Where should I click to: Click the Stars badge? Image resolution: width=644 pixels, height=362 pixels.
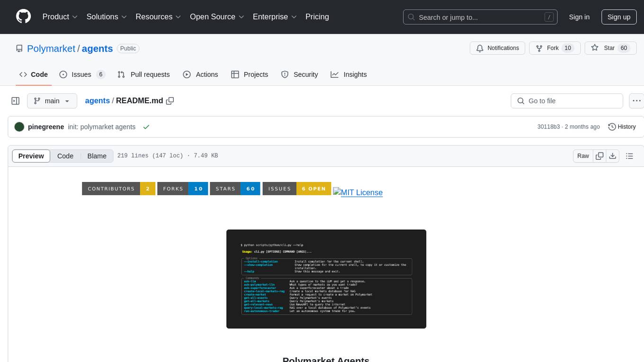235,189
